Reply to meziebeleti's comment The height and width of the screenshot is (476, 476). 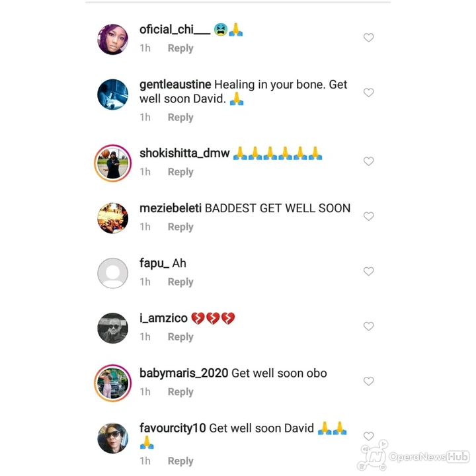(x=180, y=227)
